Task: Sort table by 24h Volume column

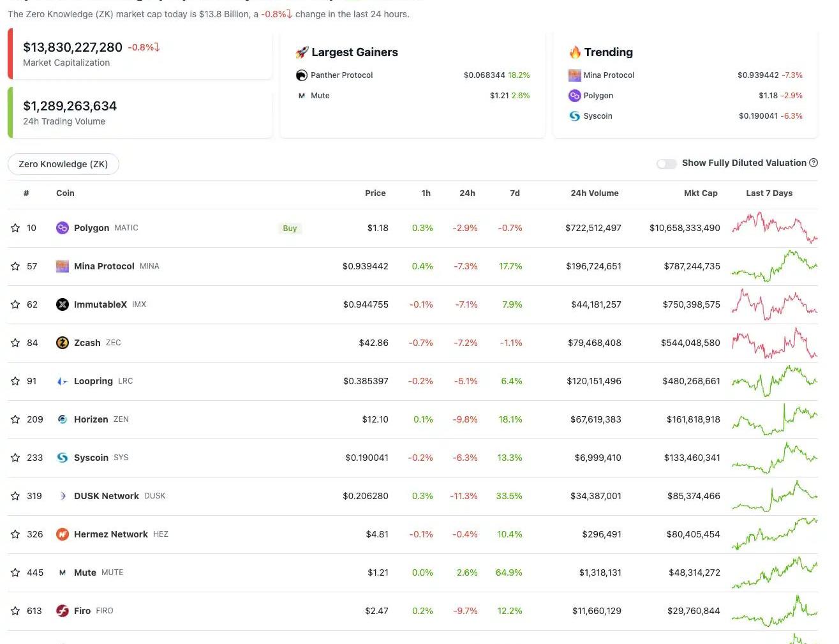Action: (x=594, y=193)
